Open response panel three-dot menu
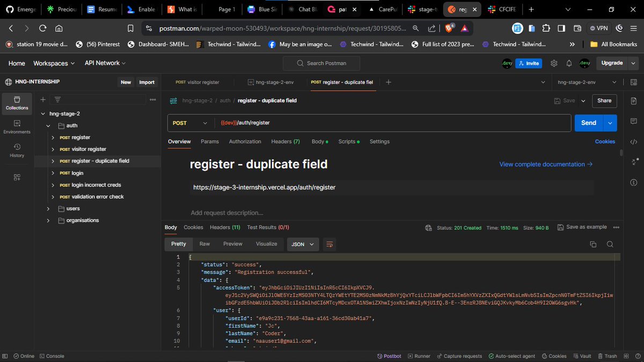644x362 pixels. (x=616, y=227)
